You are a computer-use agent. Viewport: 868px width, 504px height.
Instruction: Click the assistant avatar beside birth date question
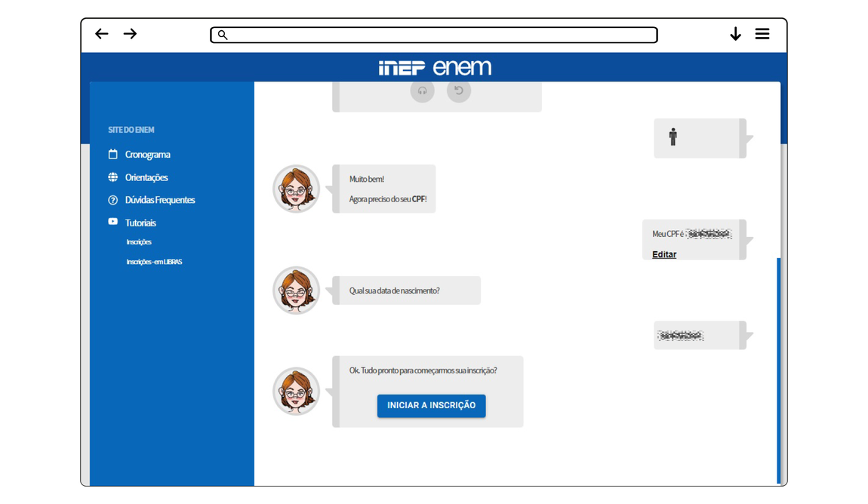pyautogui.click(x=296, y=290)
